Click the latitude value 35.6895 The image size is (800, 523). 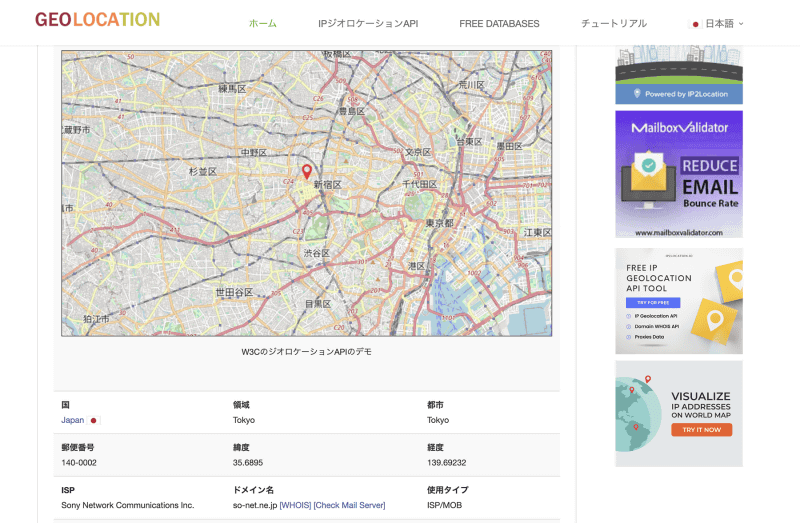tap(248, 463)
